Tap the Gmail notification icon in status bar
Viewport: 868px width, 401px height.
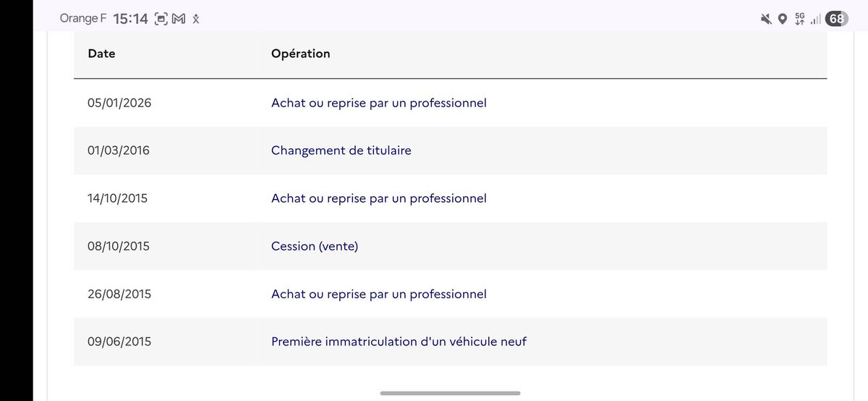pos(179,20)
